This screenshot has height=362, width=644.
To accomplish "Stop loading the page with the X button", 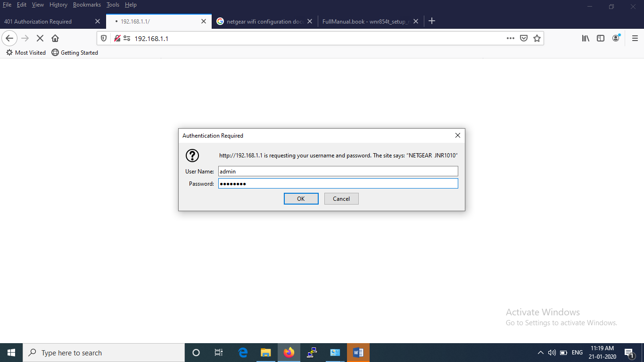I will point(40,38).
